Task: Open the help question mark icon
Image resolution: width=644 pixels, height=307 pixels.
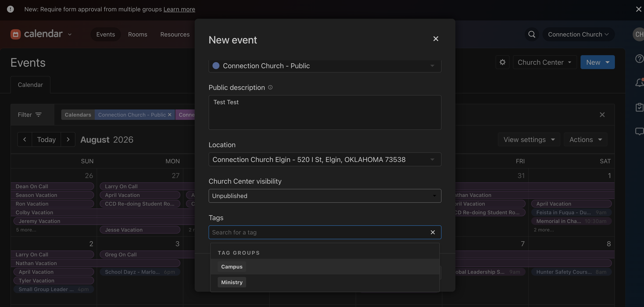Action: (639, 59)
